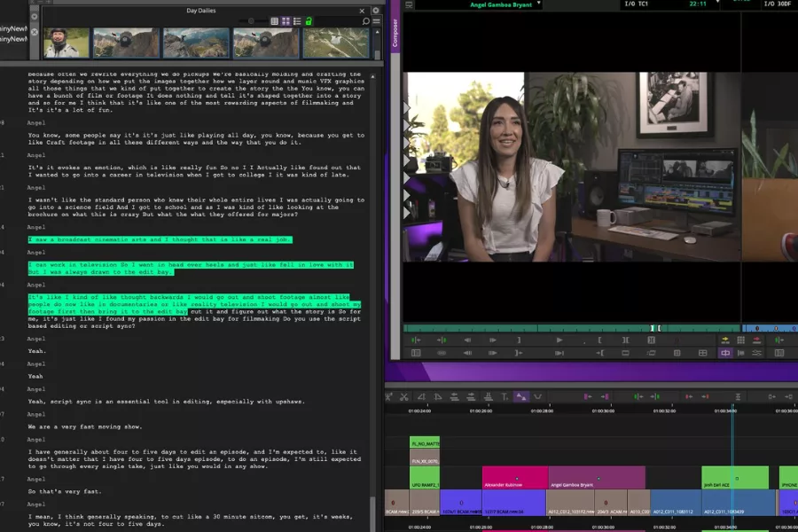Open the grid tool palette between splice and overwrite
This screenshot has width=798, height=532.
[x=741, y=340]
